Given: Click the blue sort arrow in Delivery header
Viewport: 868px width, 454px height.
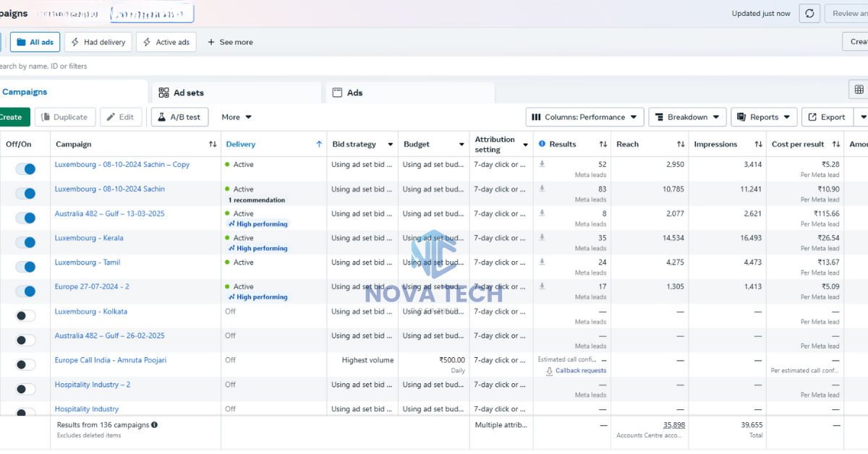Looking at the screenshot, I should tap(319, 145).
